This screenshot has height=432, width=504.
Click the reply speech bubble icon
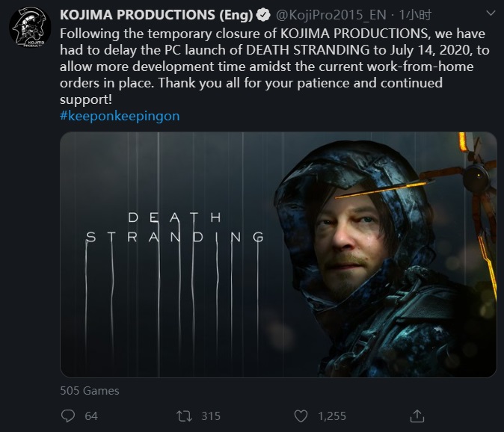(x=68, y=416)
